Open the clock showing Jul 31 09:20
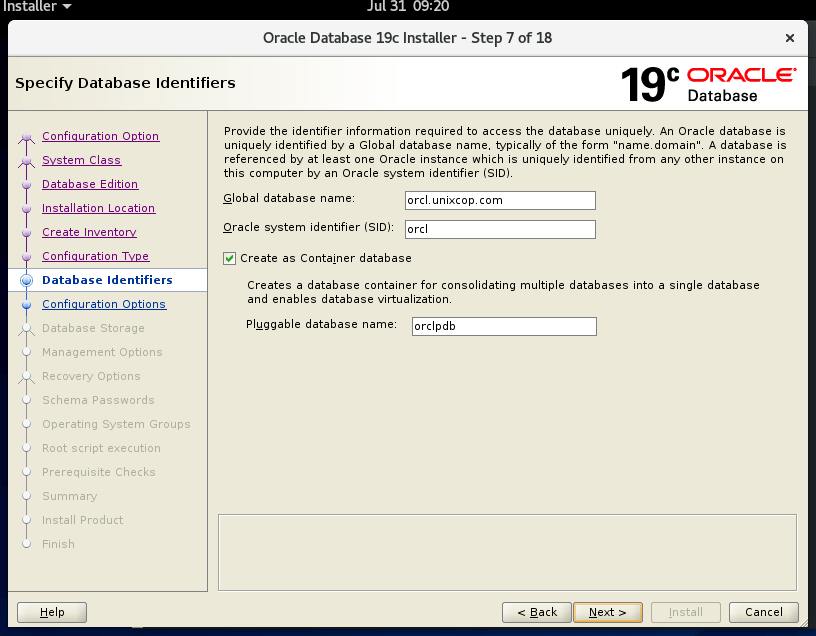 [408, 6]
